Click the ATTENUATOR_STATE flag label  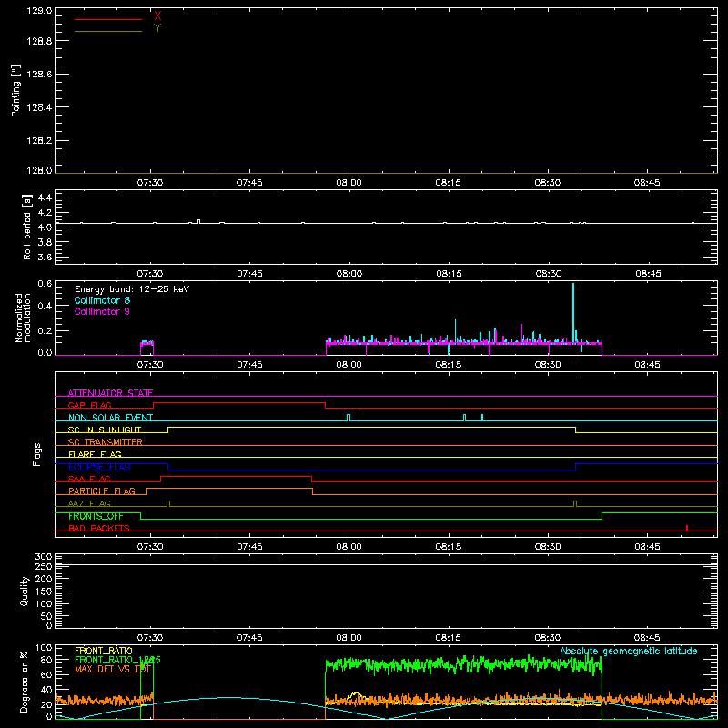click(x=110, y=393)
